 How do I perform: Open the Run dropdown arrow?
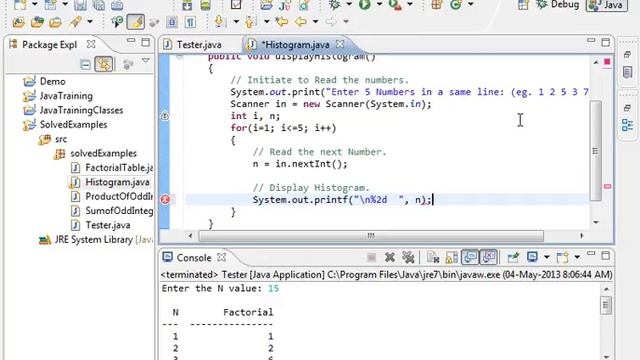(379, 4)
